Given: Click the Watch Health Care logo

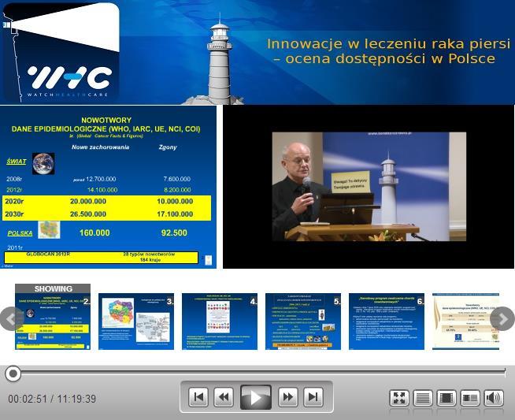Looking at the screenshot, I should click(x=61, y=52).
